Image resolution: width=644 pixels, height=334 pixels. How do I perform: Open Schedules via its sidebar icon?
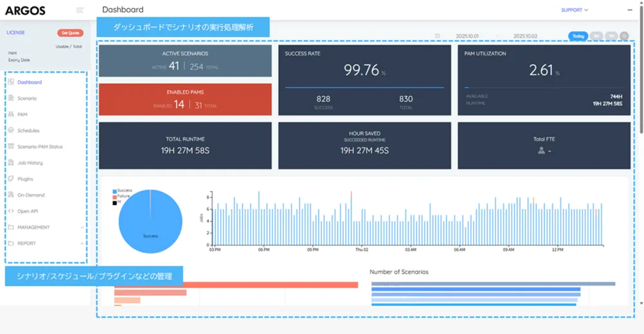11,131
